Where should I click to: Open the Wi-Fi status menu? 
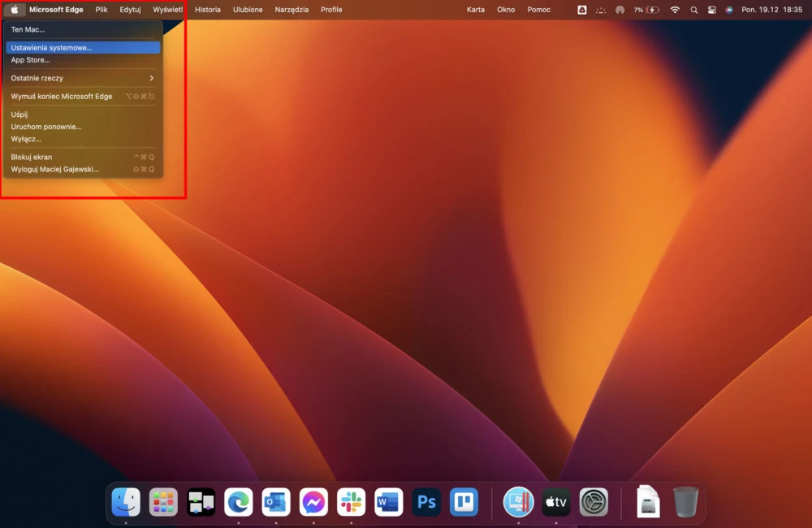point(675,10)
